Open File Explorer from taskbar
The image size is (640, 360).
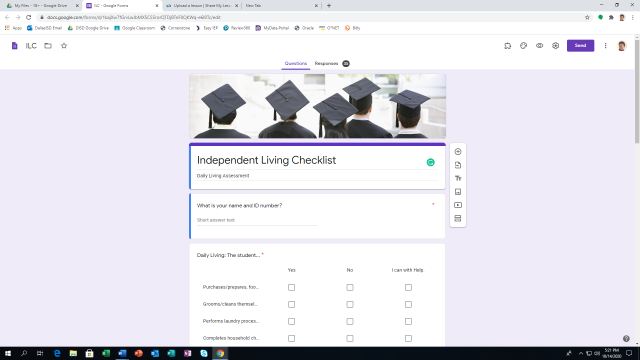pos(73,353)
